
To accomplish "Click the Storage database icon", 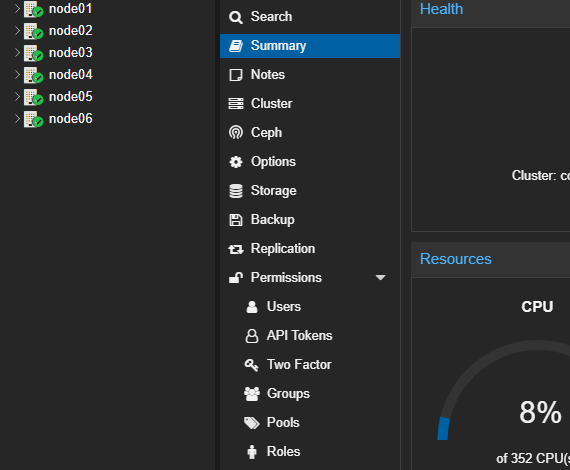I will pyautogui.click(x=236, y=191).
